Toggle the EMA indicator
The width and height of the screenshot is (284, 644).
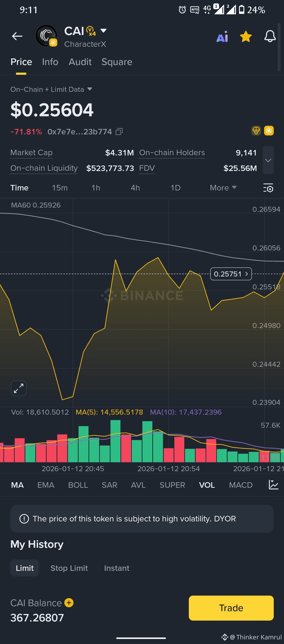coord(46,485)
